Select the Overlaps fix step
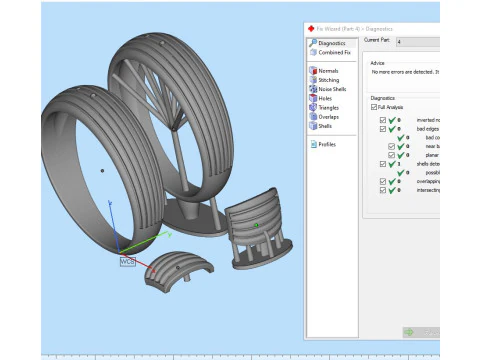This screenshot has height=360, width=480. click(324, 117)
